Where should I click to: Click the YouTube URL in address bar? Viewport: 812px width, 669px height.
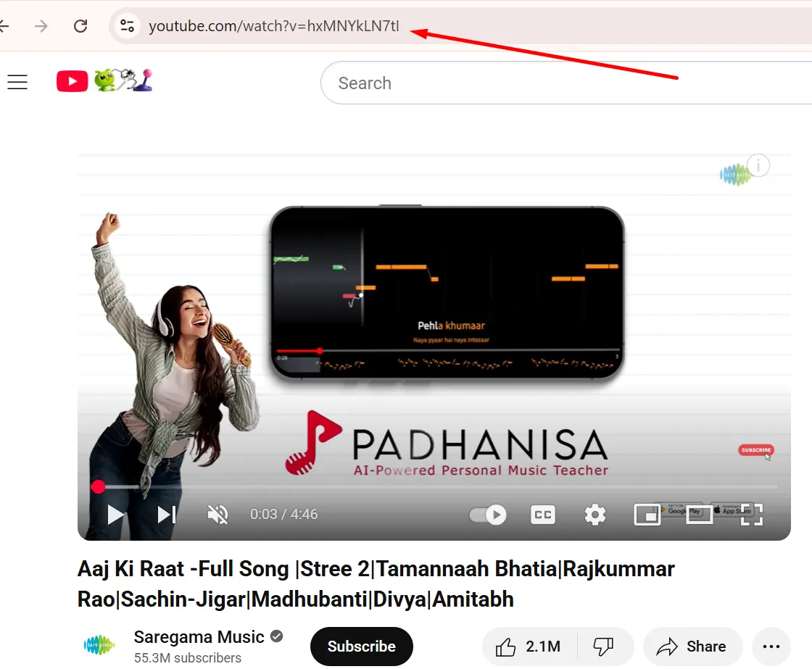[273, 26]
